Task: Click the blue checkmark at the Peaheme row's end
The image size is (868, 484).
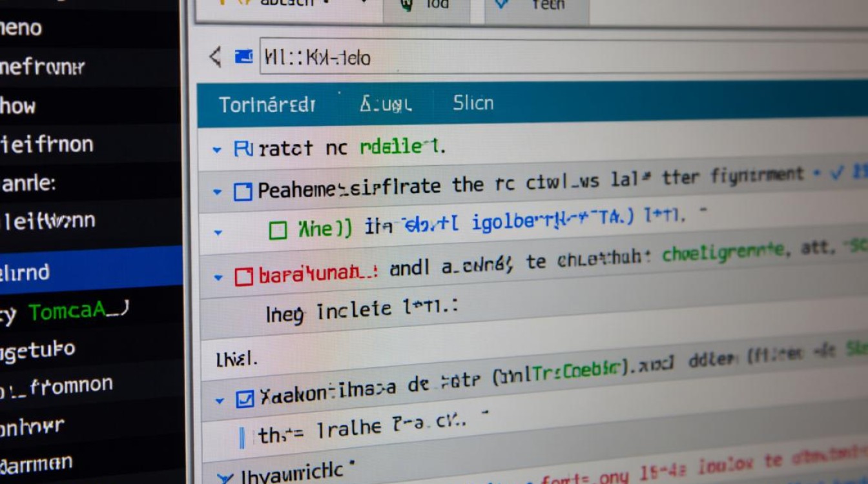Action: [838, 172]
